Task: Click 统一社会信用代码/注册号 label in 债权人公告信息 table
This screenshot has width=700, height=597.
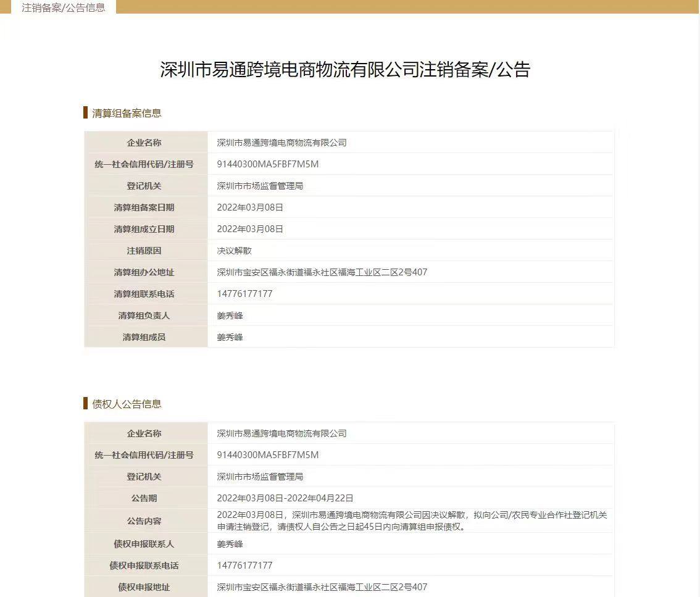Action: [x=144, y=455]
